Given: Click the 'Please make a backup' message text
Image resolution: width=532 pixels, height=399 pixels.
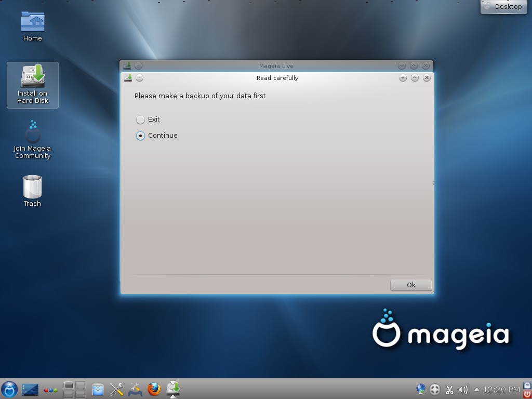Looking at the screenshot, I should tap(200, 96).
